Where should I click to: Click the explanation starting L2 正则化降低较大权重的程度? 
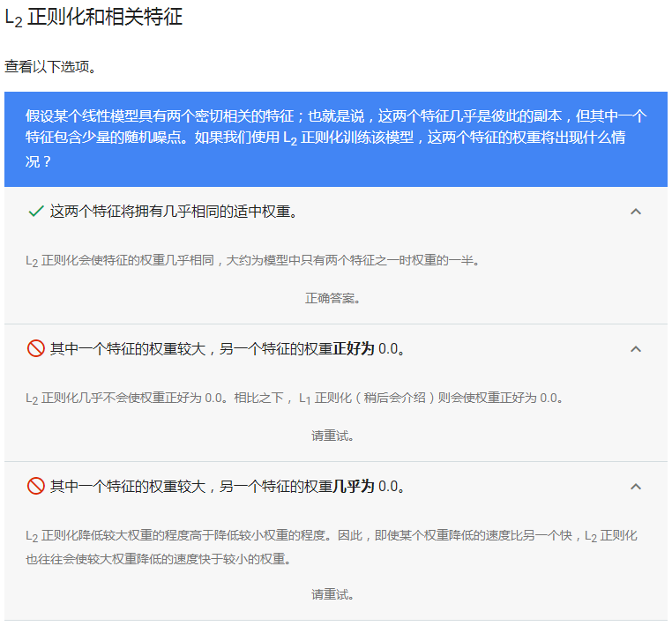click(x=332, y=547)
